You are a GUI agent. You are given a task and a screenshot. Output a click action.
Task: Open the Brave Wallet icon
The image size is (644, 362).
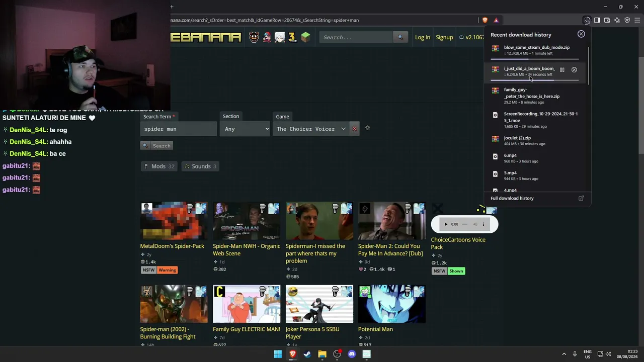607,20
